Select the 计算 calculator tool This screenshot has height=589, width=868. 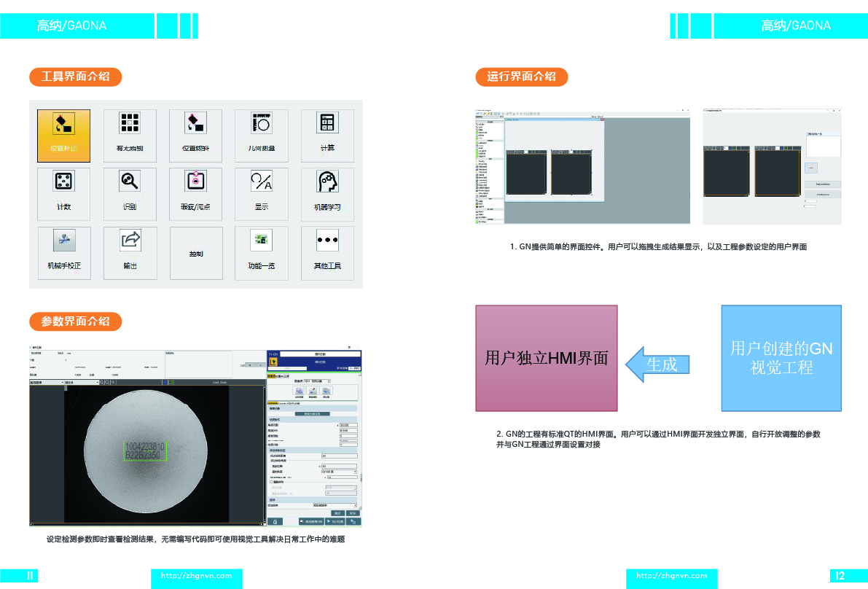pyautogui.click(x=327, y=136)
